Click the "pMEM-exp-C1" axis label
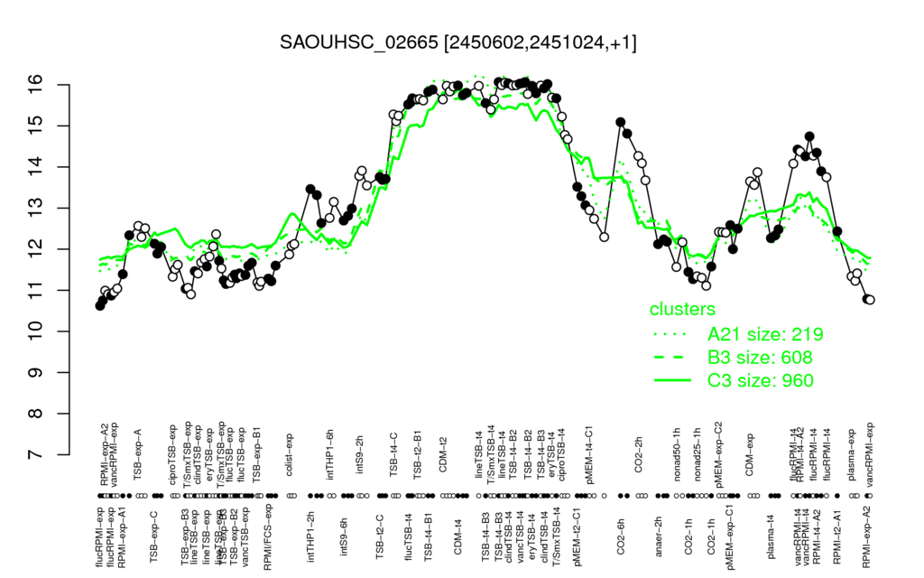 coord(730,536)
